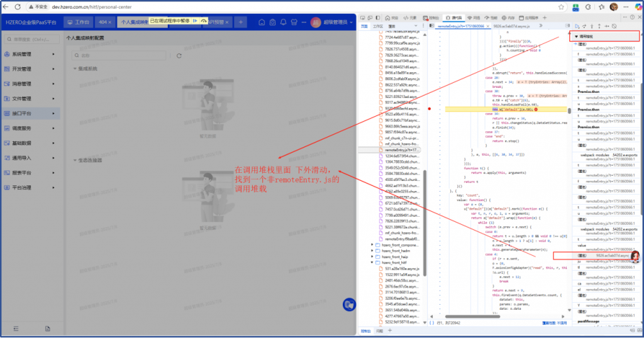This screenshot has width=644, height=338.
Task: Expand the hzero_front_hadm folder
Action: point(396,251)
